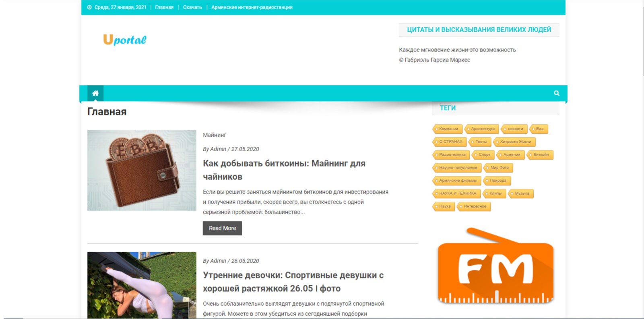The height and width of the screenshot is (319, 644).
Task: Click the Uportal site logo
Action: tap(125, 39)
